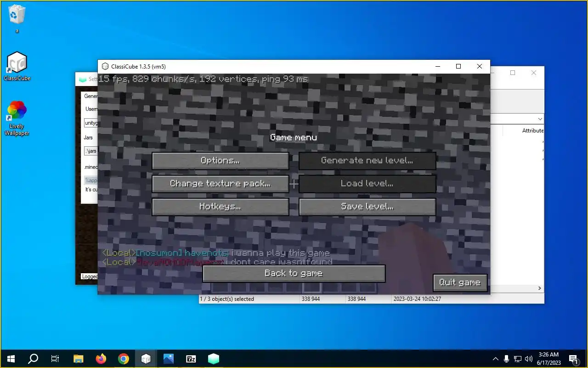The height and width of the screenshot is (368, 588).
Task: Click the disabled Load level button
Action: tap(367, 184)
